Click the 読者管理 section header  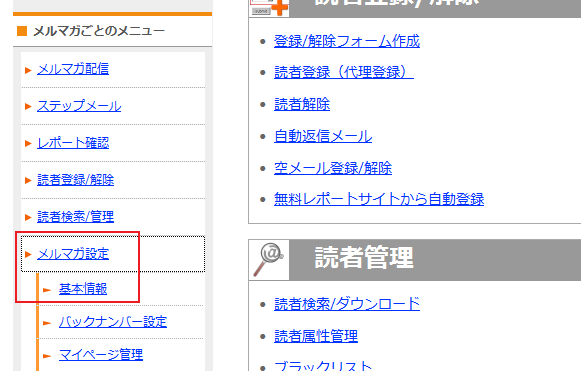[415, 260]
